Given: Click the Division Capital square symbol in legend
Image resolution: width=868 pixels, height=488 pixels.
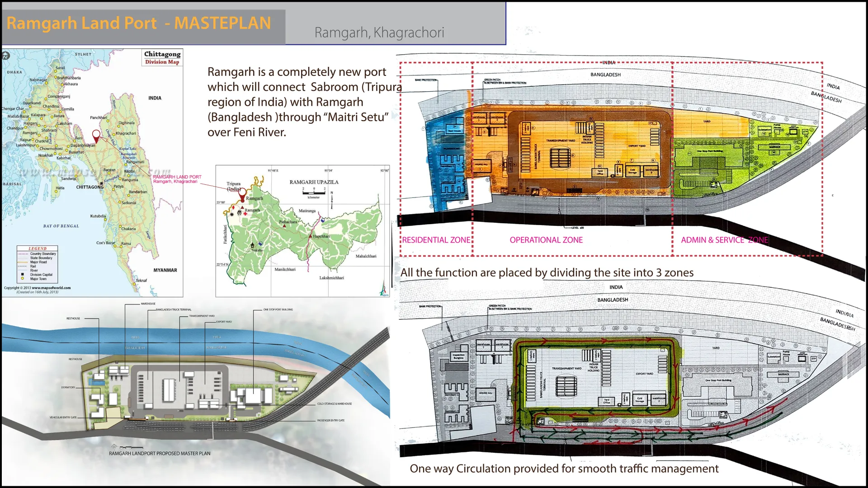Looking at the screenshot, I should 22,275.
